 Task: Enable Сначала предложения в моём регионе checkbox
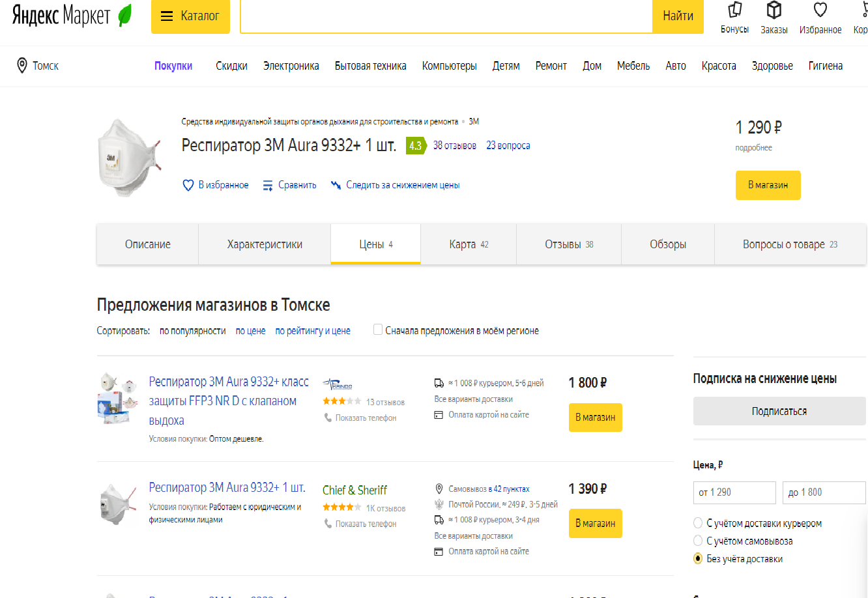[378, 330]
